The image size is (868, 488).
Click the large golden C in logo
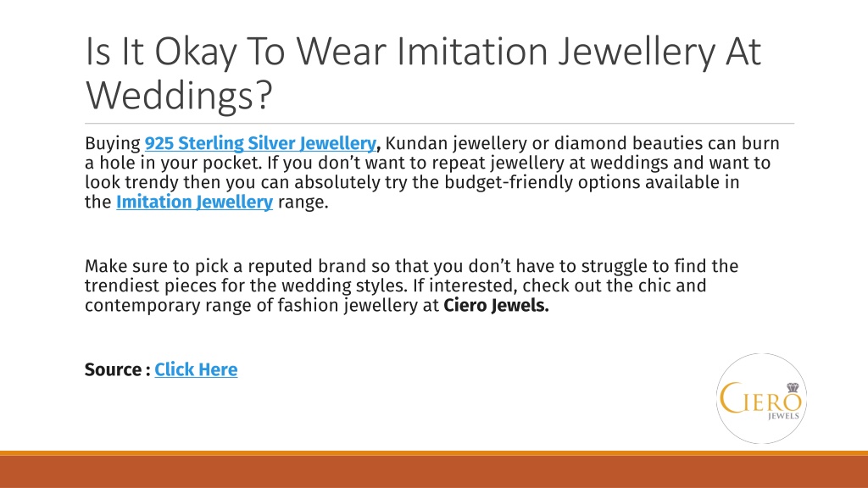[x=729, y=398]
